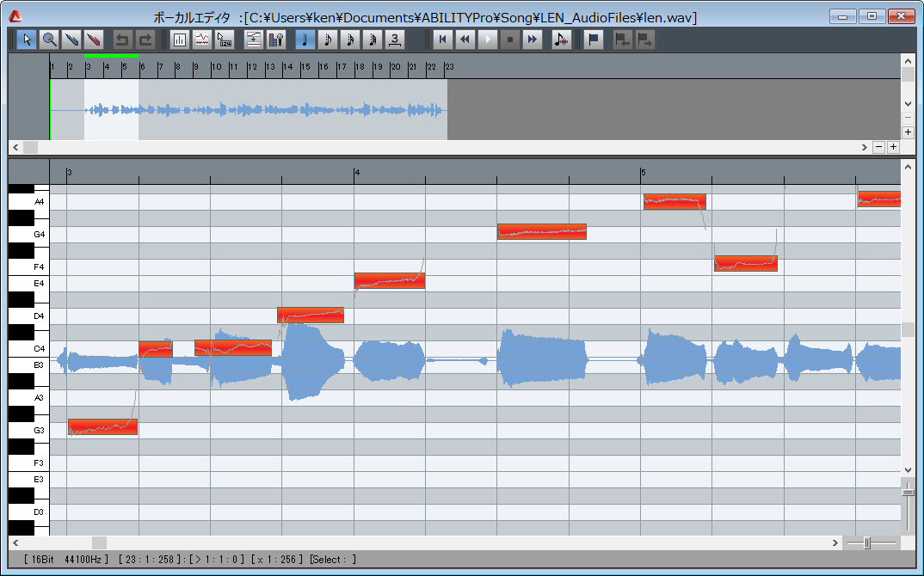Select the magnifier zoom tool
Screen dimensions: 924x576
click(49, 40)
